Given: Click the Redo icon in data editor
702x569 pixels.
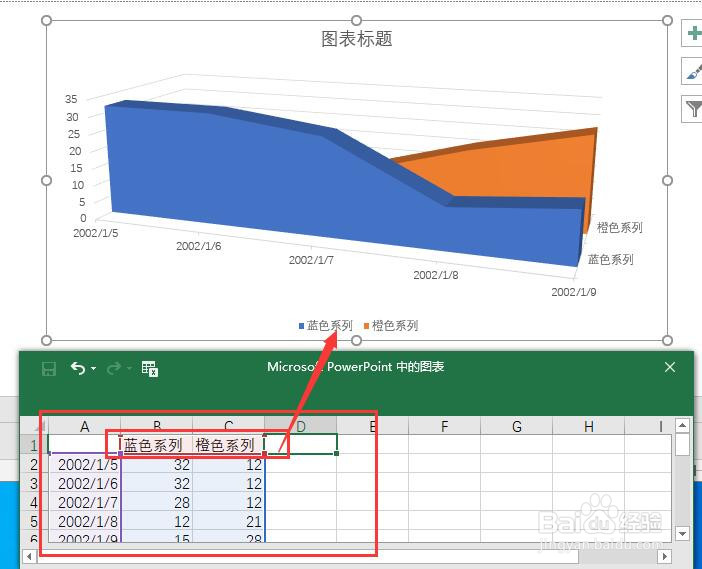Looking at the screenshot, I should [x=114, y=368].
